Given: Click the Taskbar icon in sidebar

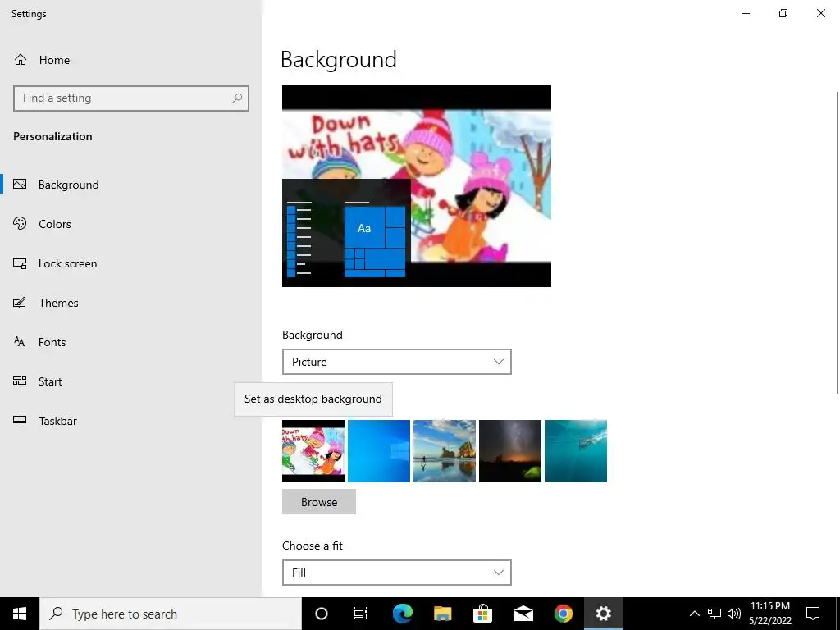Looking at the screenshot, I should tap(20, 420).
